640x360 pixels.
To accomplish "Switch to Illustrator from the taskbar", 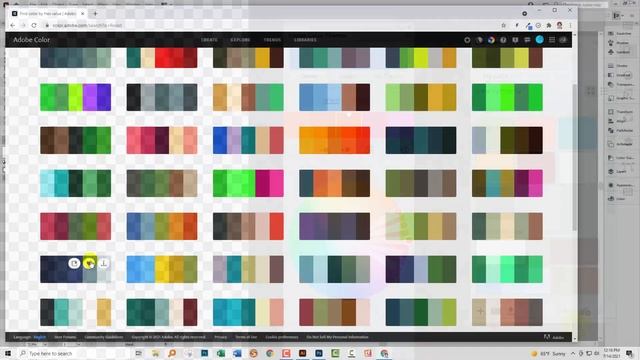I will pyautogui.click(x=302, y=353).
